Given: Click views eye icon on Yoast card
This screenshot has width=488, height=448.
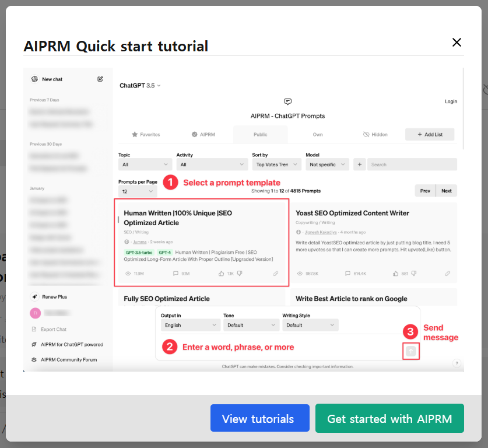Looking at the screenshot, I should (300, 274).
